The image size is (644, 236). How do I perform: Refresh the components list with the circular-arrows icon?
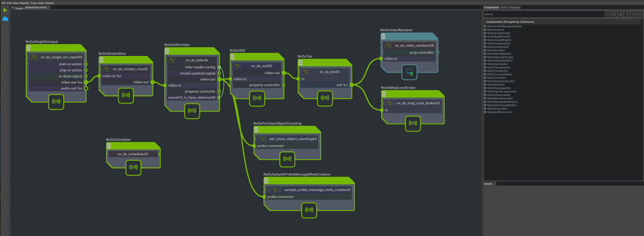point(607,14)
